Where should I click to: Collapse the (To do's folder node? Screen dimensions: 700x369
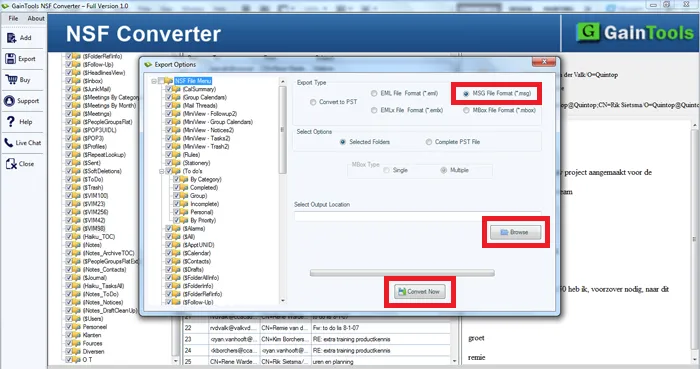coord(162,171)
